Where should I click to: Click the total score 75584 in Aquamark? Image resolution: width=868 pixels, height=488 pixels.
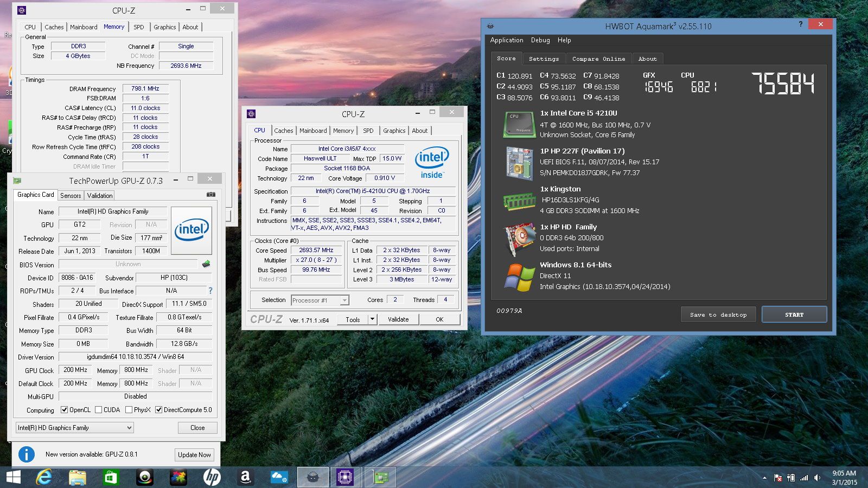pyautogui.click(x=783, y=84)
